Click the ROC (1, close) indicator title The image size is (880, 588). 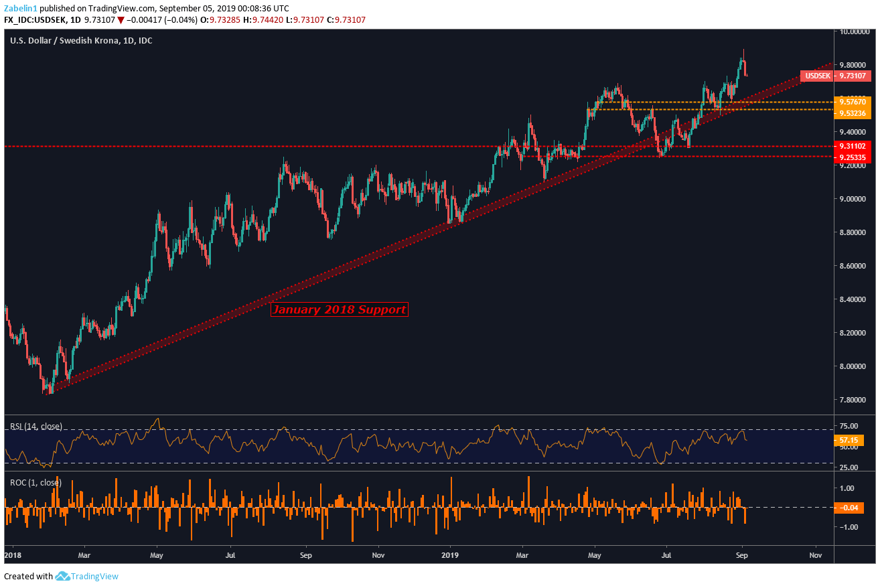(35, 482)
